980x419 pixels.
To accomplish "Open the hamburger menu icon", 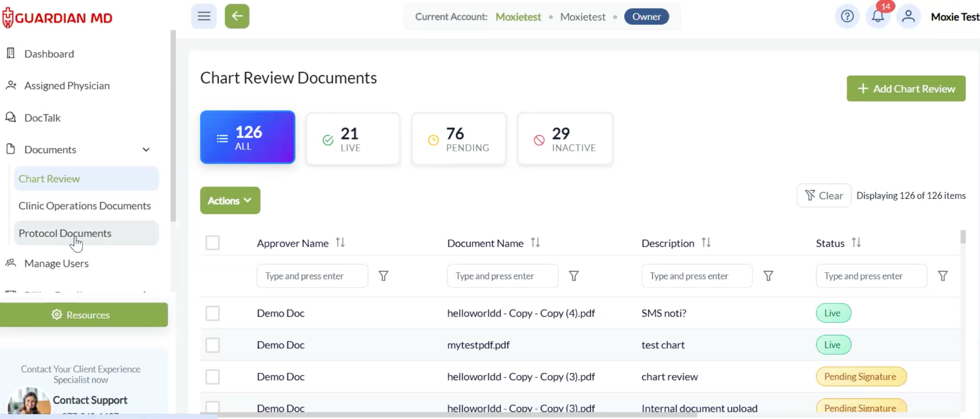I will pos(204,16).
